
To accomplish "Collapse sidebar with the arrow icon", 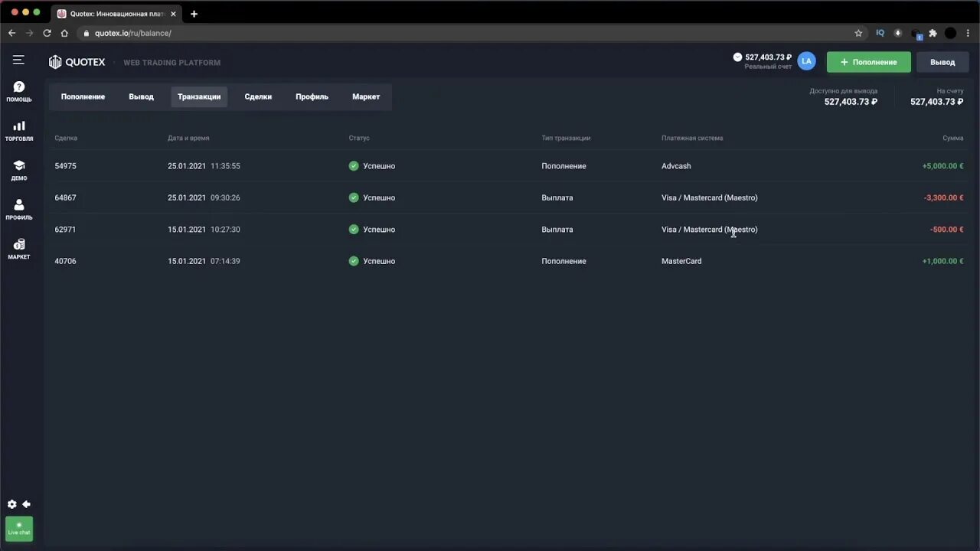I will [x=26, y=504].
